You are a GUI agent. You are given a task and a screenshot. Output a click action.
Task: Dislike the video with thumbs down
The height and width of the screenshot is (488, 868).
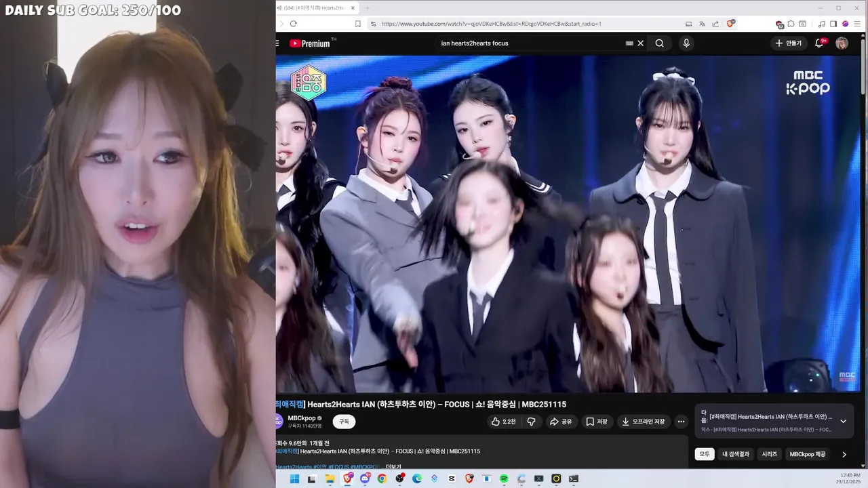[531, 422]
